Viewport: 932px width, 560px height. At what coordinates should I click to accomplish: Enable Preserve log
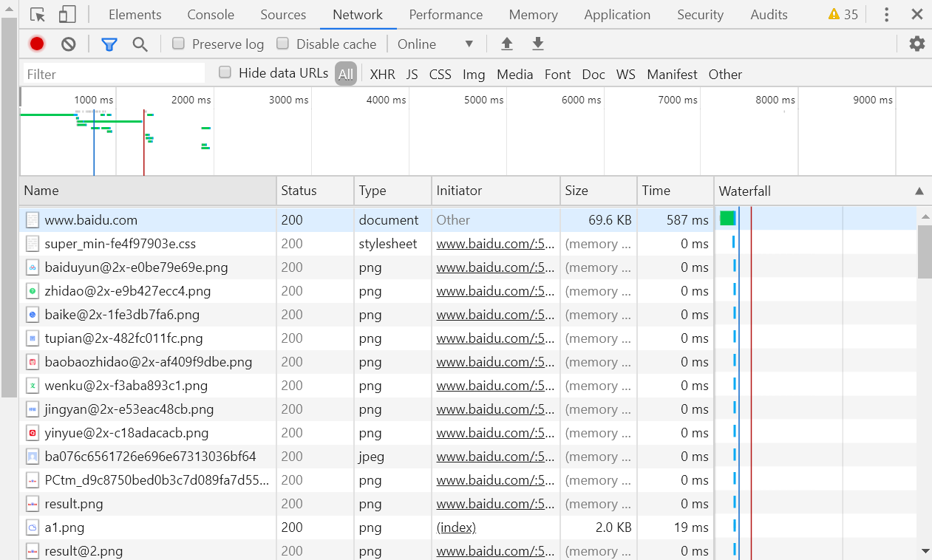tap(178, 44)
